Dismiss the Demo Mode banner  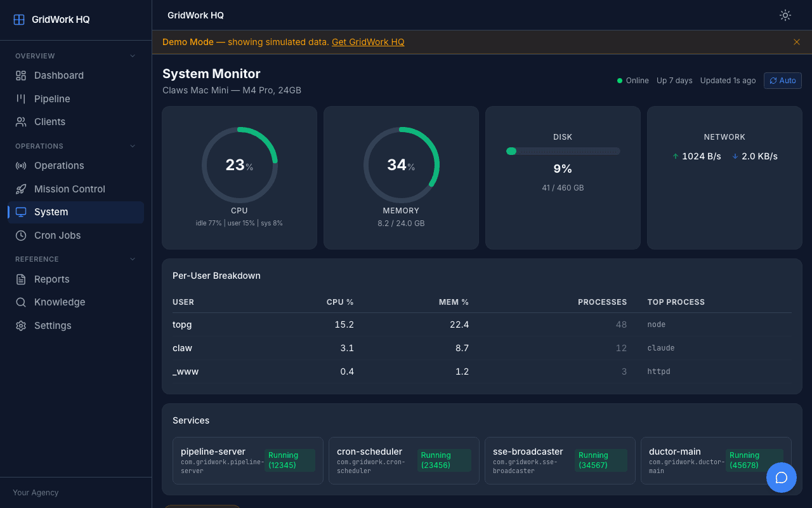(796, 42)
